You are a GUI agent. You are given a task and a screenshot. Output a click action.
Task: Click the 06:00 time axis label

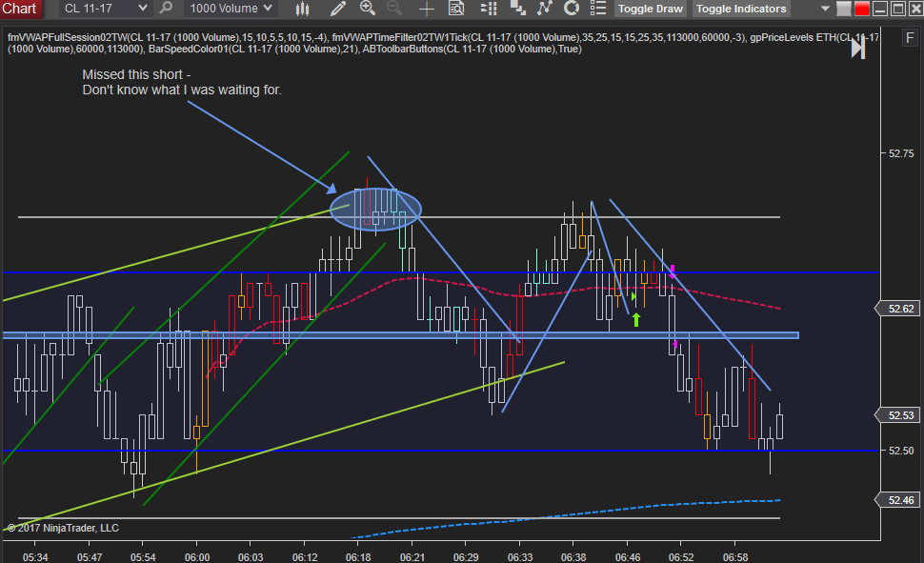[197, 557]
